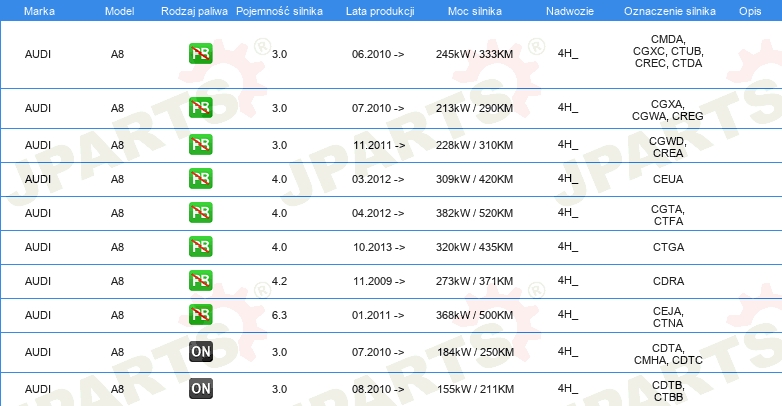Click the production date 10.2013 ->
The width and height of the screenshot is (782, 406).
pos(379,247)
